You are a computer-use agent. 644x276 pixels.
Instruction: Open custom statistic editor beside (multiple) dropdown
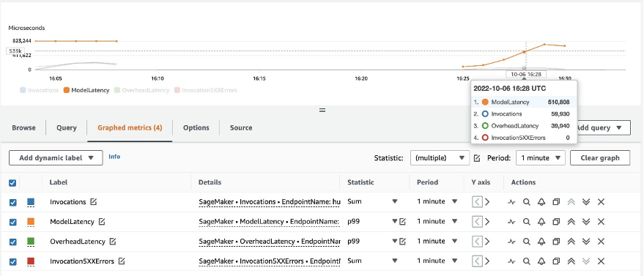coord(477,158)
